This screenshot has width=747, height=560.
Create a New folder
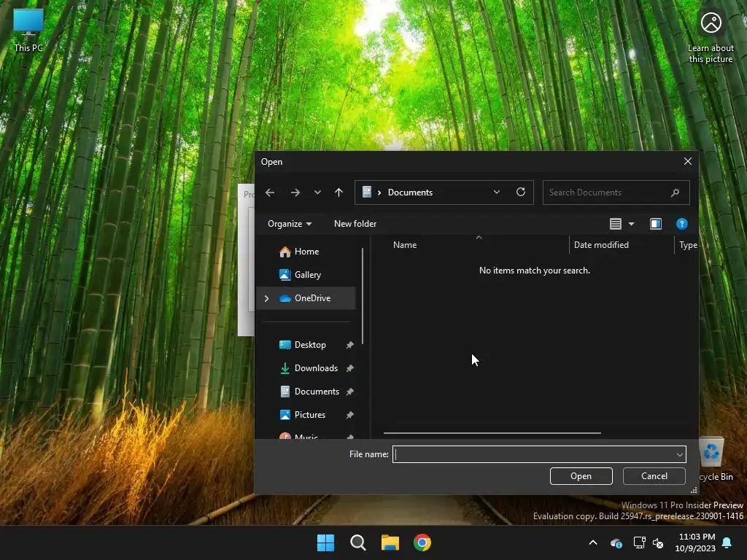click(355, 224)
